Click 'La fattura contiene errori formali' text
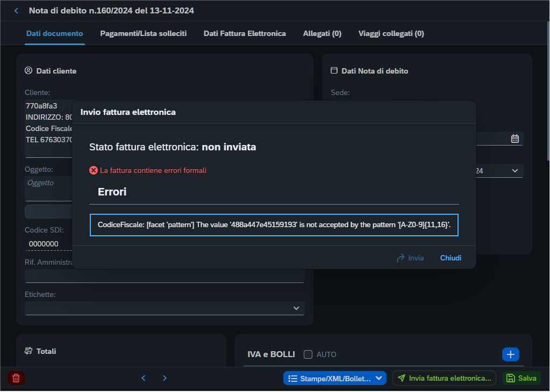The image size is (550, 392). 153,171
